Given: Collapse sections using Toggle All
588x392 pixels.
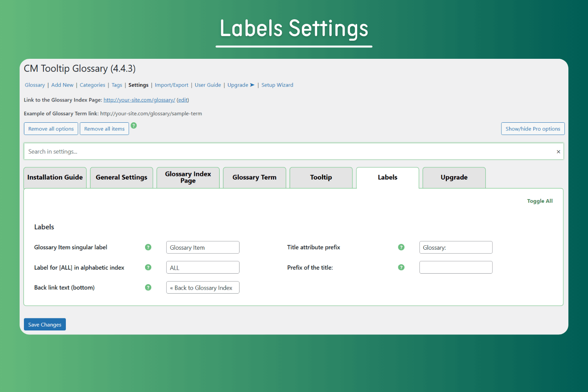Looking at the screenshot, I should [540, 201].
